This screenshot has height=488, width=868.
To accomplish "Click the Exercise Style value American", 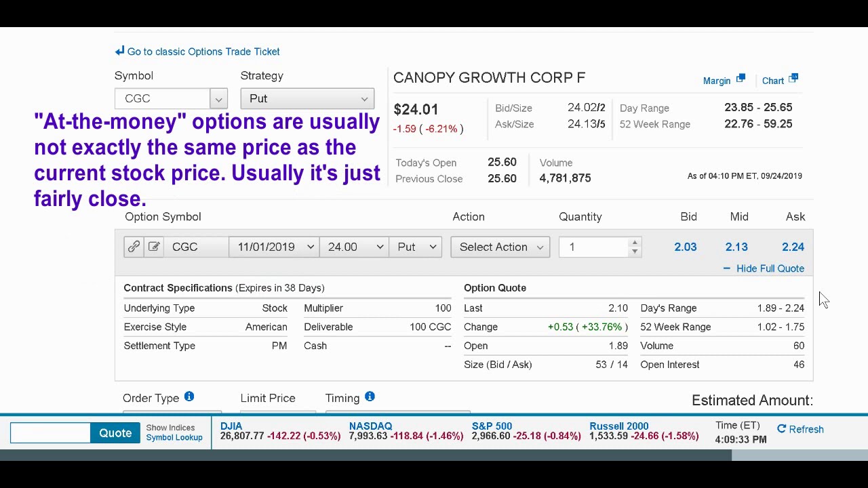I will click(x=266, y=327).
